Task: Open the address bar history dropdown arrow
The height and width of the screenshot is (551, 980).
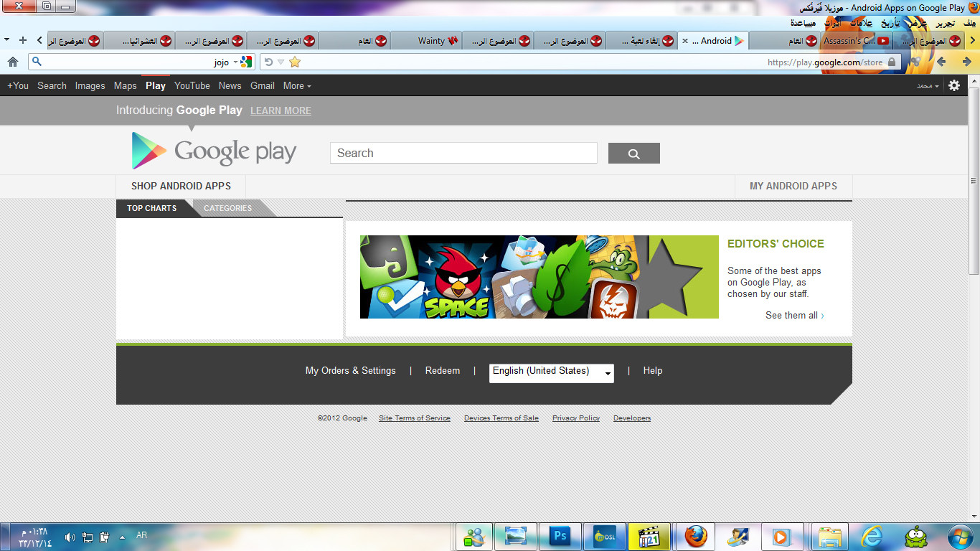Action: (x=281, y=62)
